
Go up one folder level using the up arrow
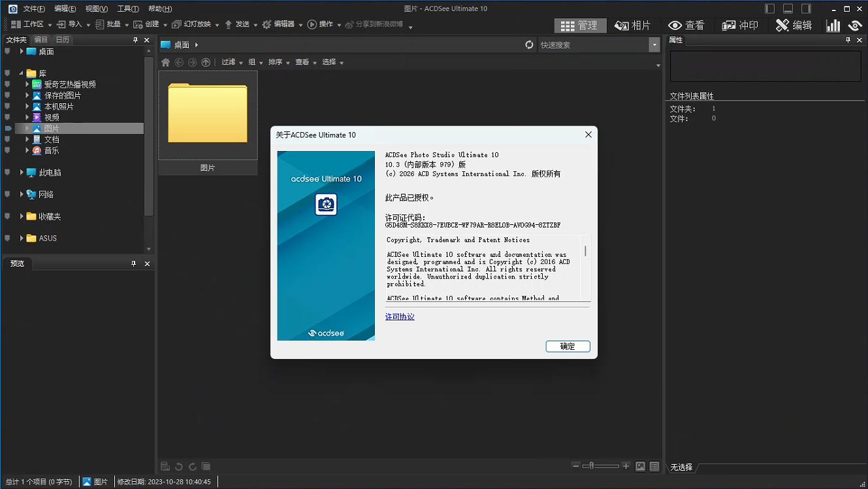coord(206,62)
